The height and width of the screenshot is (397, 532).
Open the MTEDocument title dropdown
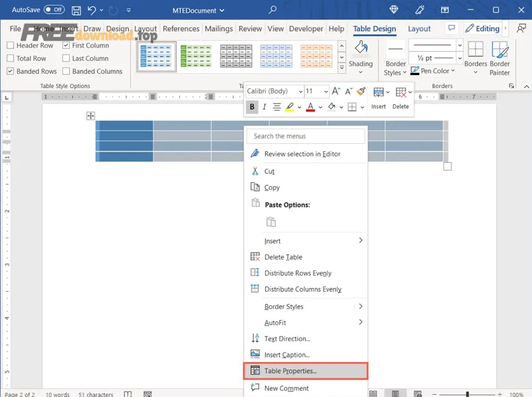(x=222, y=10)
